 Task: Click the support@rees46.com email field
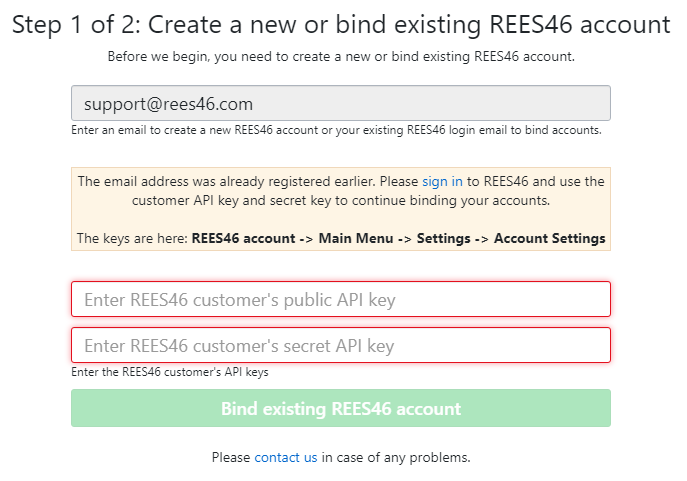340,103
